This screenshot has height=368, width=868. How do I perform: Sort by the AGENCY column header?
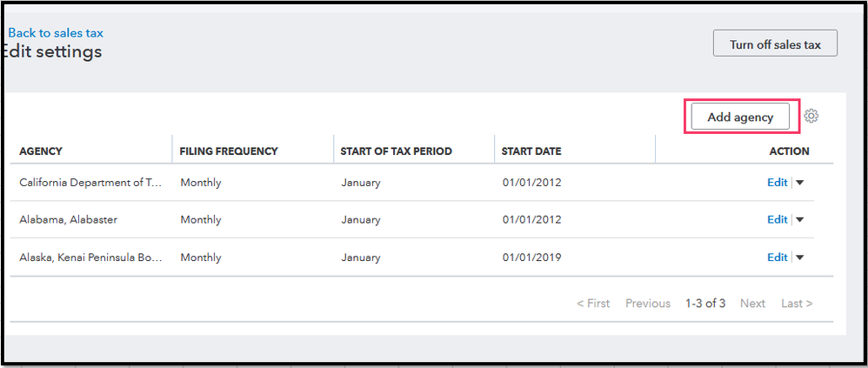(41, 151)
